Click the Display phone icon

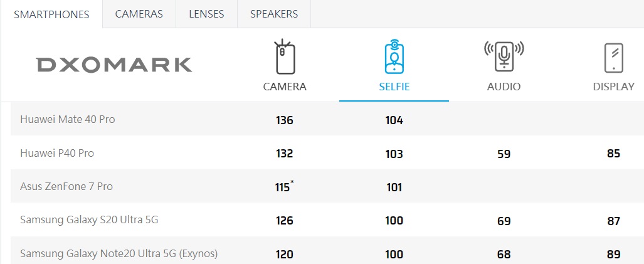613,58
